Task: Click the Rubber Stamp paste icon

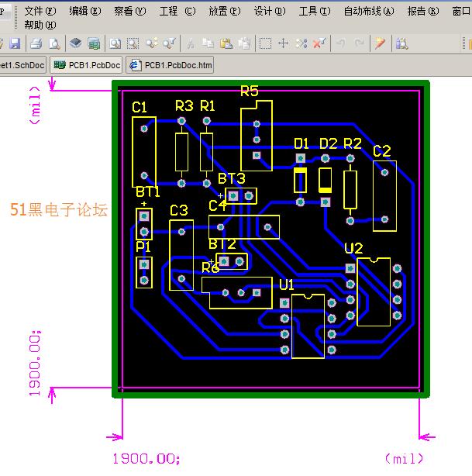Action: (x=244, y=43)
